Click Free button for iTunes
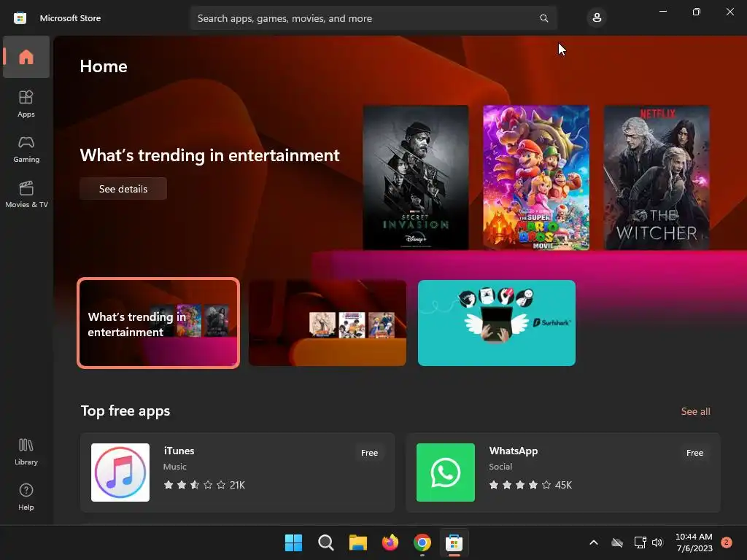This screenshot has height=560, width=747. (369, 453)
